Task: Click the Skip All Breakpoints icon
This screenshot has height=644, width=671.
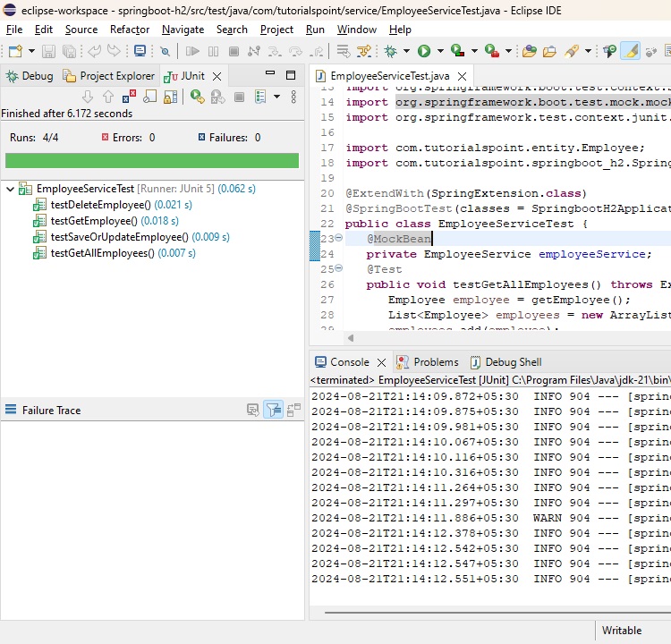Action: point(164,52)
